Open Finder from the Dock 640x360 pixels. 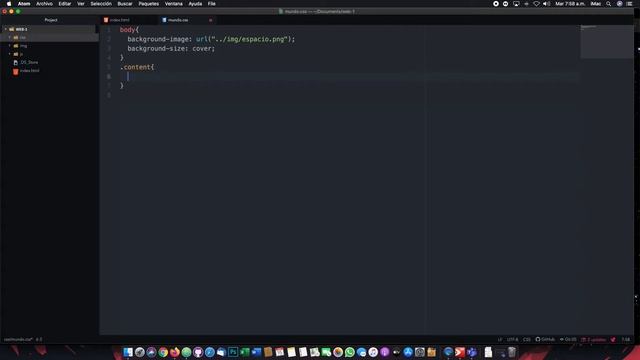128,352
